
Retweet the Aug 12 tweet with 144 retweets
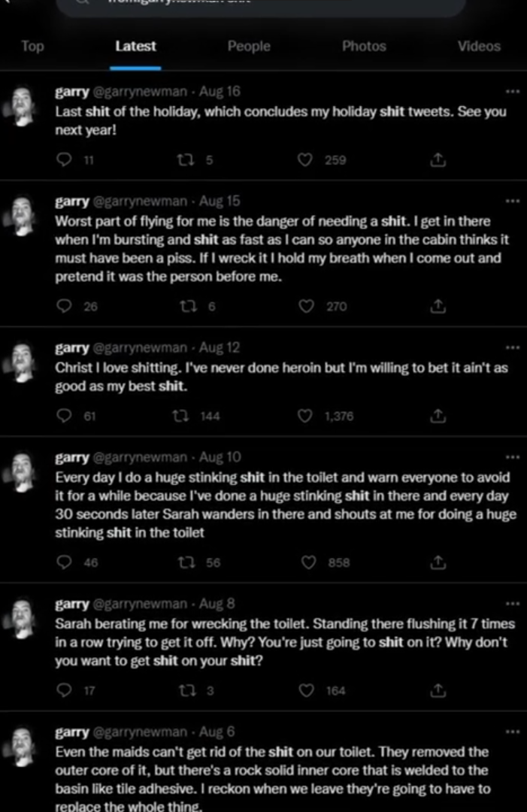click(180, 416)
